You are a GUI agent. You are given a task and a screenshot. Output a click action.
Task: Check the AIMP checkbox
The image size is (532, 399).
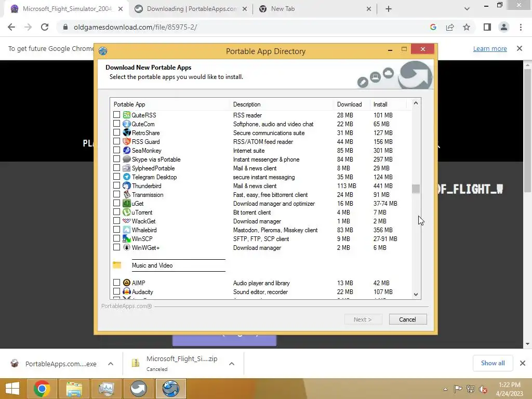(x=116, y=282)
